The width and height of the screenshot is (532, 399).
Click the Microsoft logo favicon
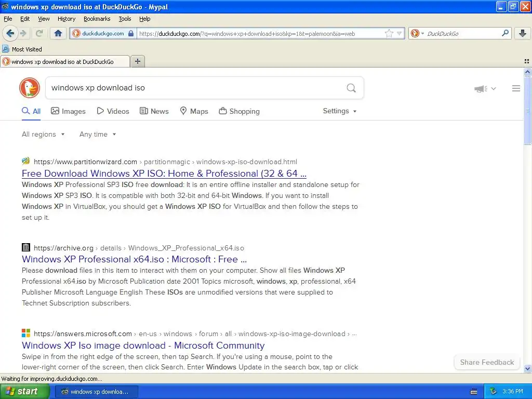[26, 333]
